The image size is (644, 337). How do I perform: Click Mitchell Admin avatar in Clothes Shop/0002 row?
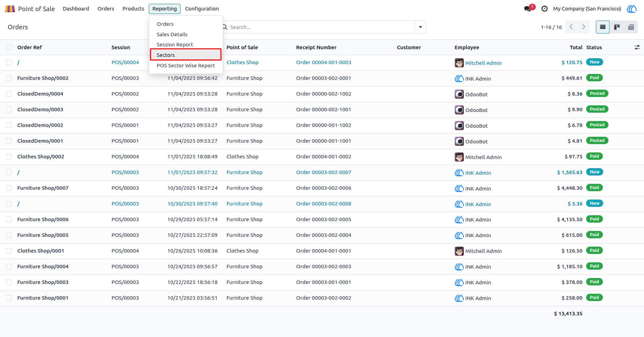coord(459,157)
